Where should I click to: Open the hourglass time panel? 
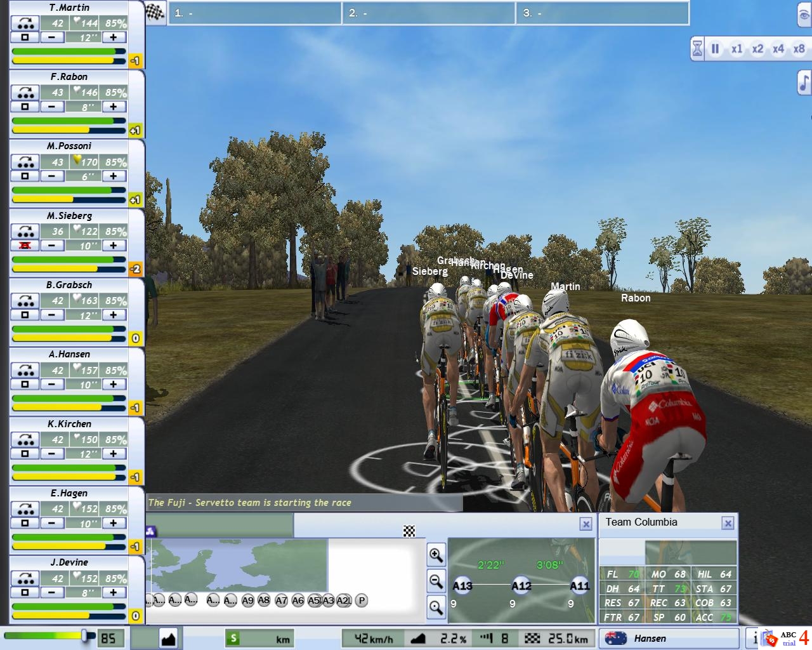coord(697,49)
